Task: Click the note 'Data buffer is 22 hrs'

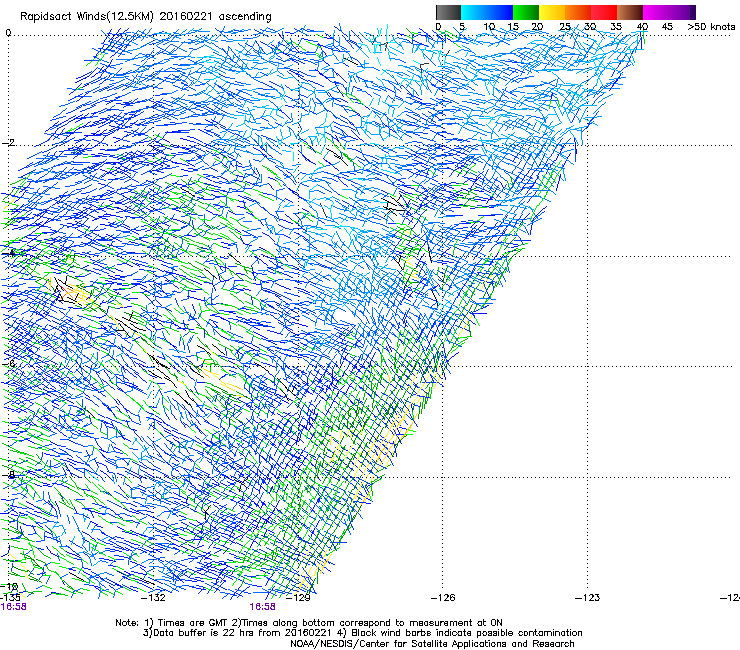Action: tap(205, 633)
